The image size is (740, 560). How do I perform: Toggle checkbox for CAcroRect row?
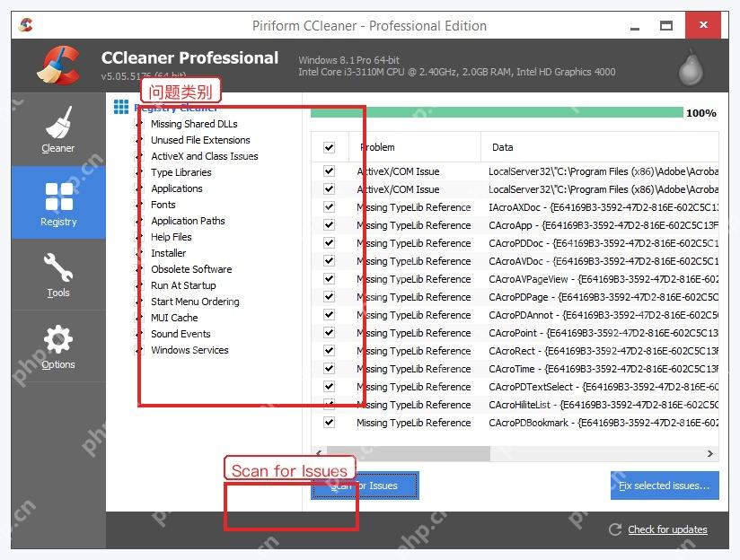click(x=329, y=351)
